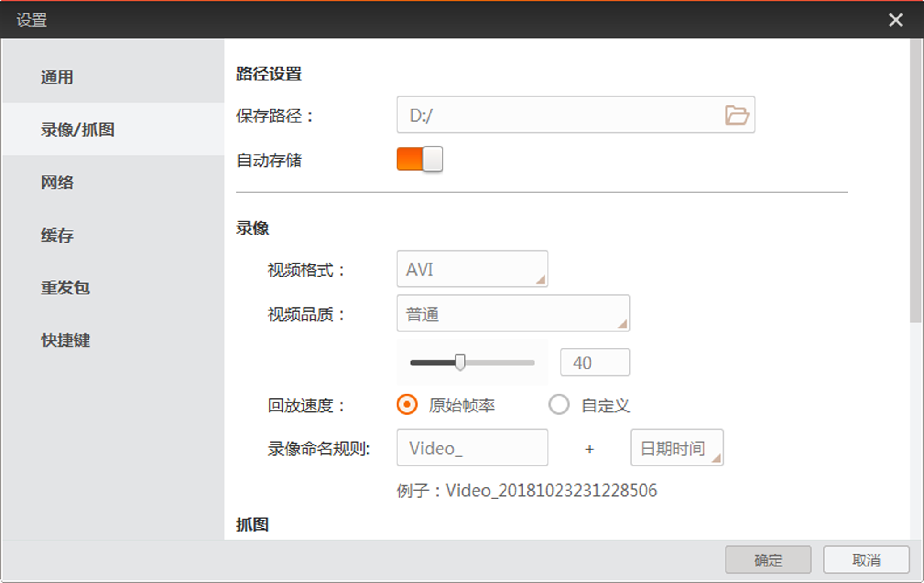Click the vertical scrollbar on the right
Viewport: 924px width, 583px height.
coord(916,179)
